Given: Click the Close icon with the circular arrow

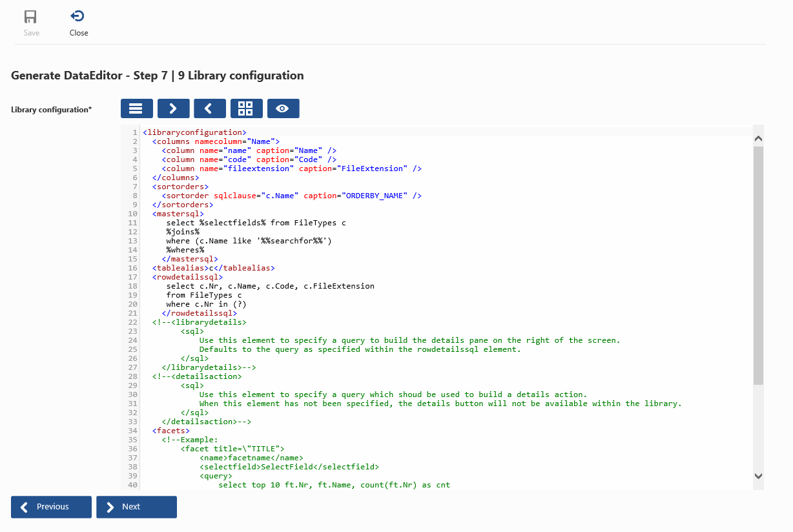Looking at the screenshot, I should (x=77, y=16).
